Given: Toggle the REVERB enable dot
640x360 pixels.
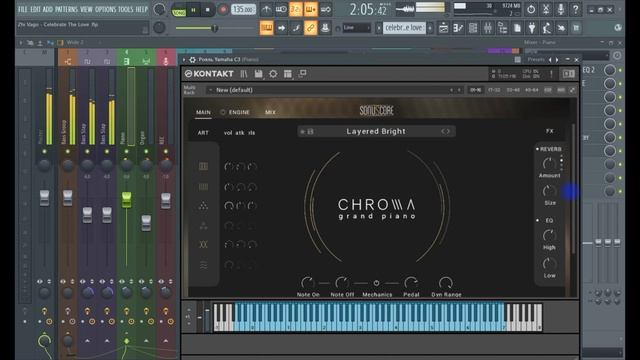Looking at the screenshot, I should (x=537, y=149).
